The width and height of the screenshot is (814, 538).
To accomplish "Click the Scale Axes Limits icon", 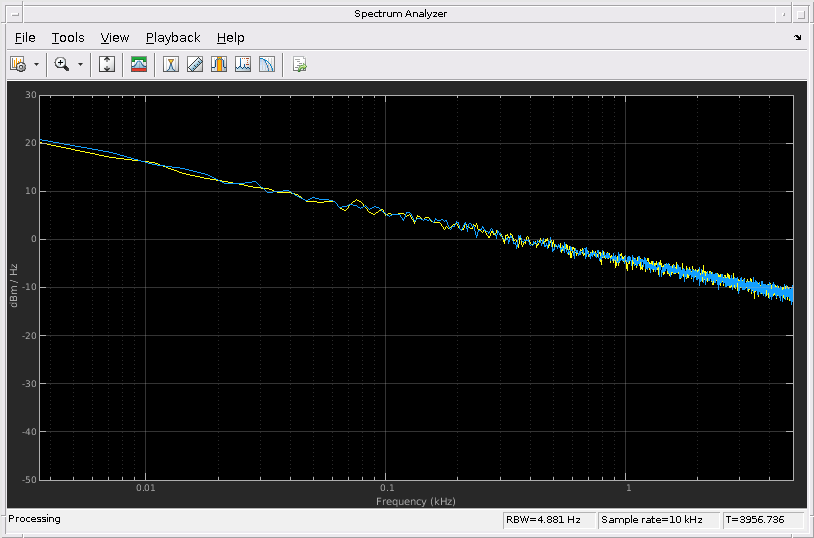I will [108, 64].
